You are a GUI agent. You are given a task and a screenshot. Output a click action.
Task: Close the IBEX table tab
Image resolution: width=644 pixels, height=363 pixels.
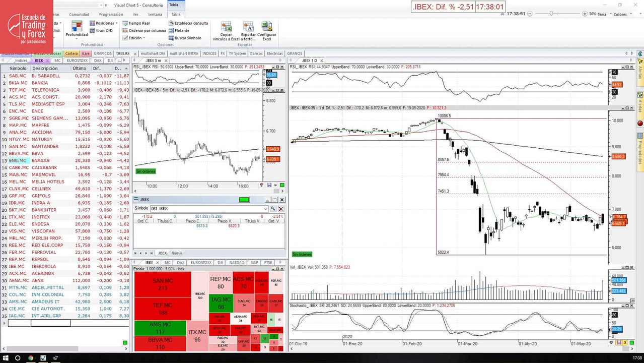pyautogui.click(x=48, y=60)
